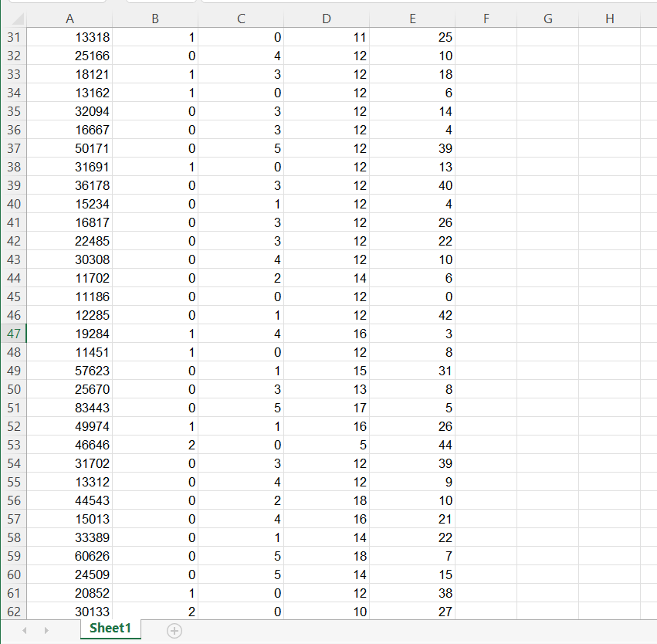Click cell containing 31691

[69, 168]
